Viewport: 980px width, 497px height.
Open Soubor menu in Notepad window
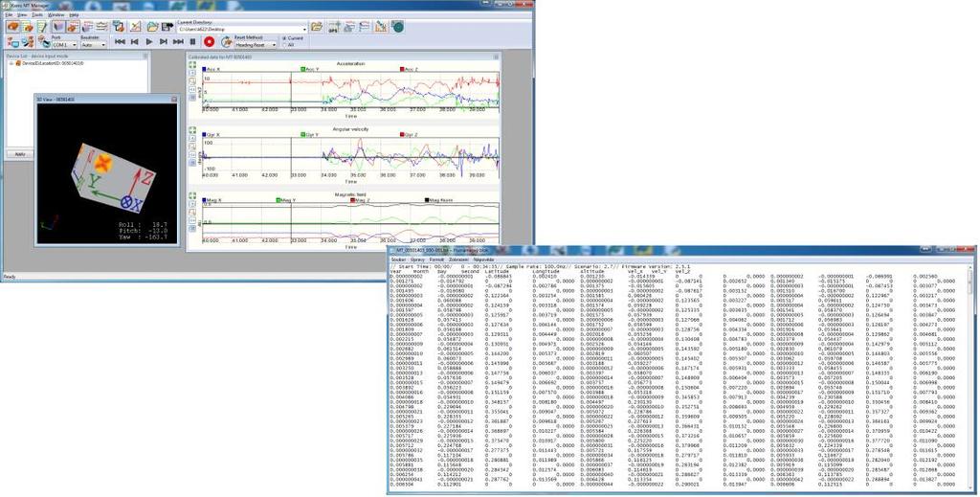(398, 259)
